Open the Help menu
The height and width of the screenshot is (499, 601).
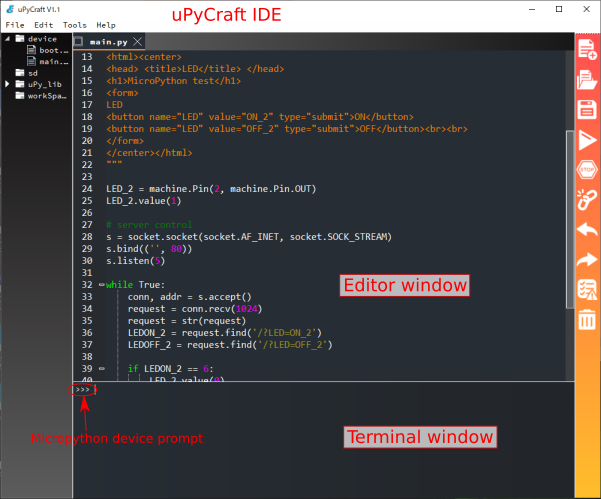pyautogui.click(x=106, y=25)
